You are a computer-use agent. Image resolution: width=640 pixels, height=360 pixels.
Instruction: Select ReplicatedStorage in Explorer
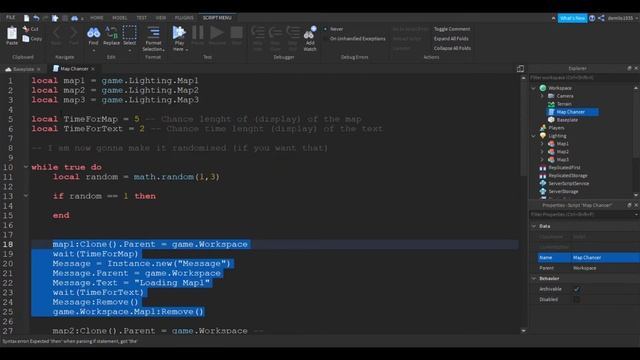pos(567,176)
